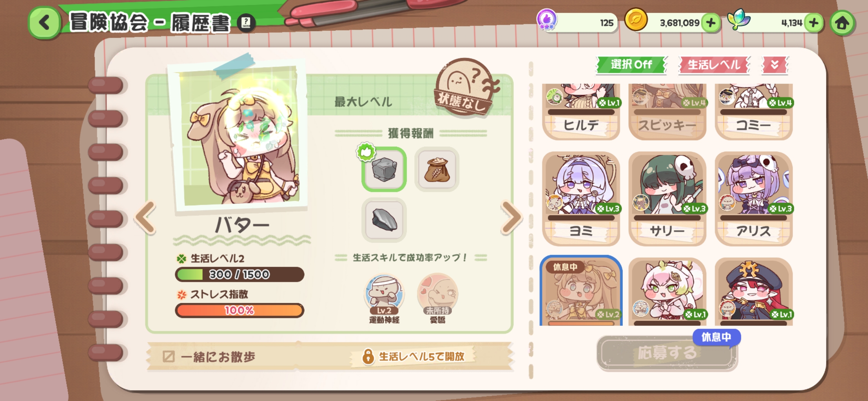Image resolution: width=868 pixels, height=401 pixels.
Task: Select the grain sack reward item
Action: (x=437, y=169)
